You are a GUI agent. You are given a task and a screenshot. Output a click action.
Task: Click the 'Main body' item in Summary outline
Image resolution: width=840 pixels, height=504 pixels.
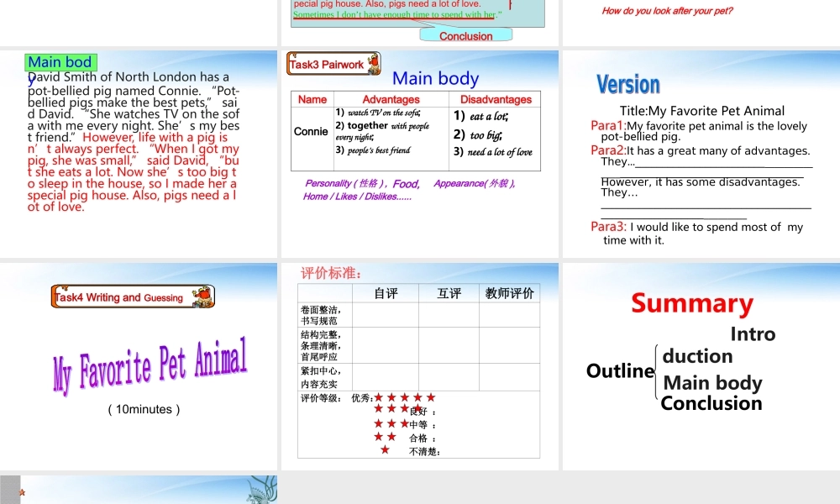(712, 383)
